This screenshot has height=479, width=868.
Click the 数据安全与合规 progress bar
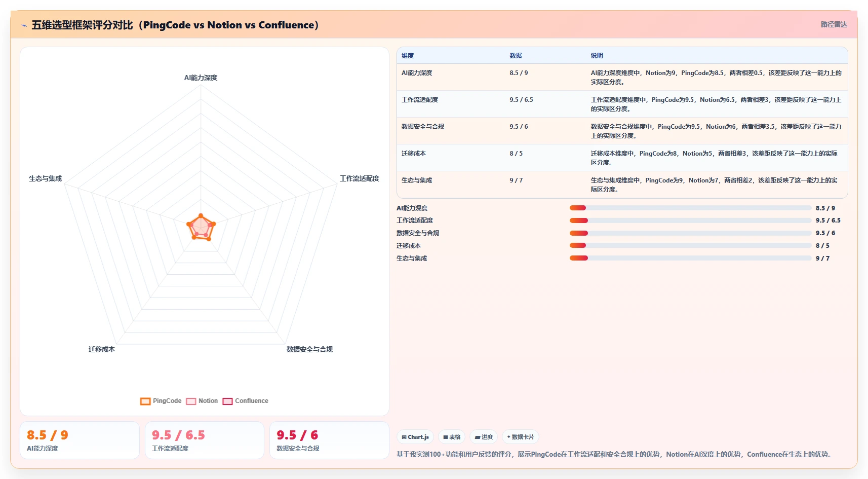point(690,233)
